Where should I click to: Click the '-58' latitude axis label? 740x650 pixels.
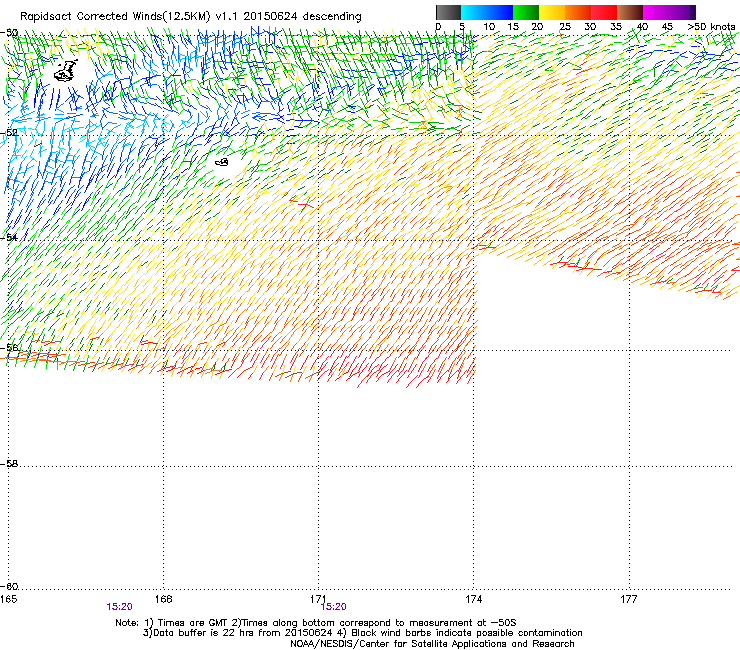9,464
